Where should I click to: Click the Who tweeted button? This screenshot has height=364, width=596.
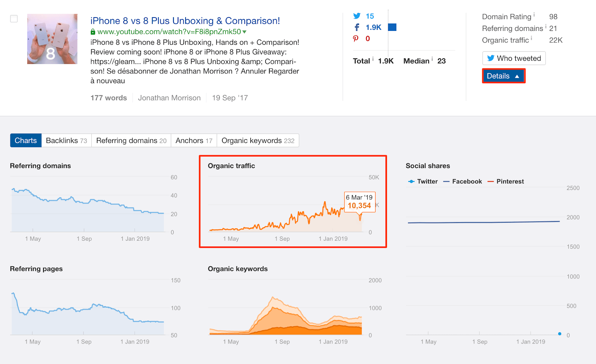click(514, 58)
